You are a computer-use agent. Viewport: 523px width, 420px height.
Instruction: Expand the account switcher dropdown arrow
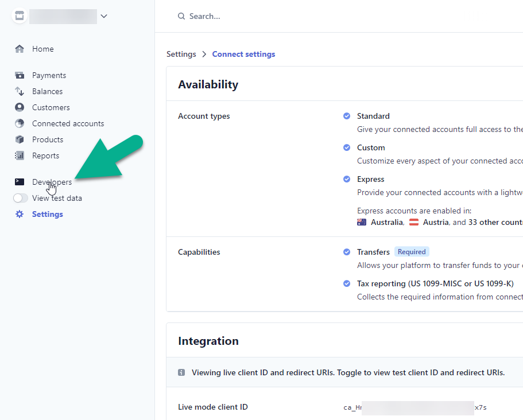click(104, 16)
